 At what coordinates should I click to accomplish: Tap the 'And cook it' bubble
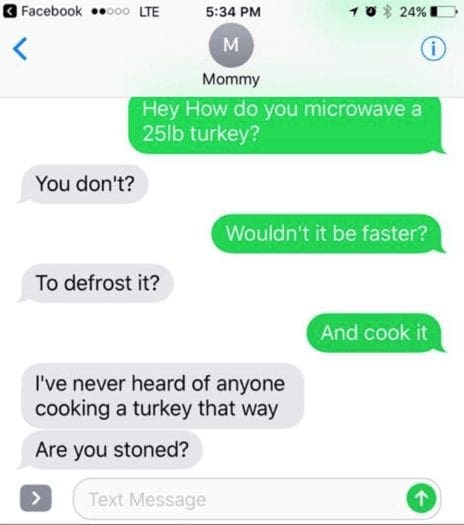pos(374,333)
